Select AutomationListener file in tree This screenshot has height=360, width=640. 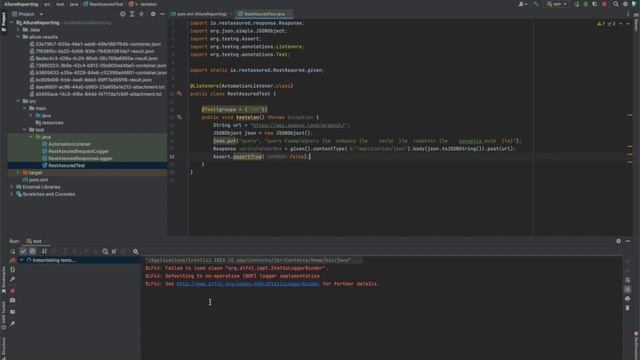click(69, 144)
